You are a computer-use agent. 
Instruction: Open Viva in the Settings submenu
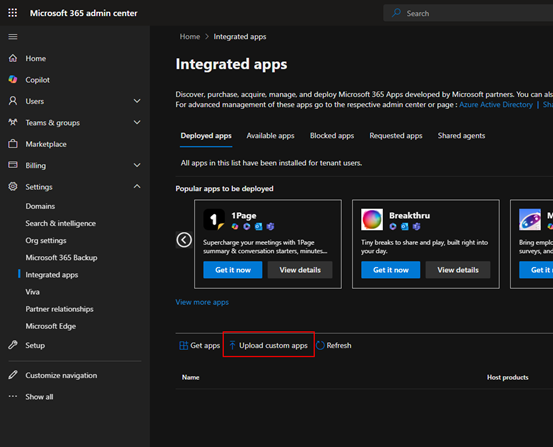click(x=32, y=292)
